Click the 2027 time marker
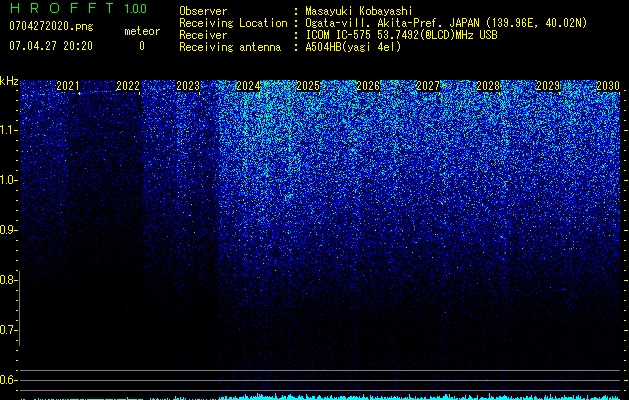The width and height of the screenshot is (629, 400). click(428, 86)
